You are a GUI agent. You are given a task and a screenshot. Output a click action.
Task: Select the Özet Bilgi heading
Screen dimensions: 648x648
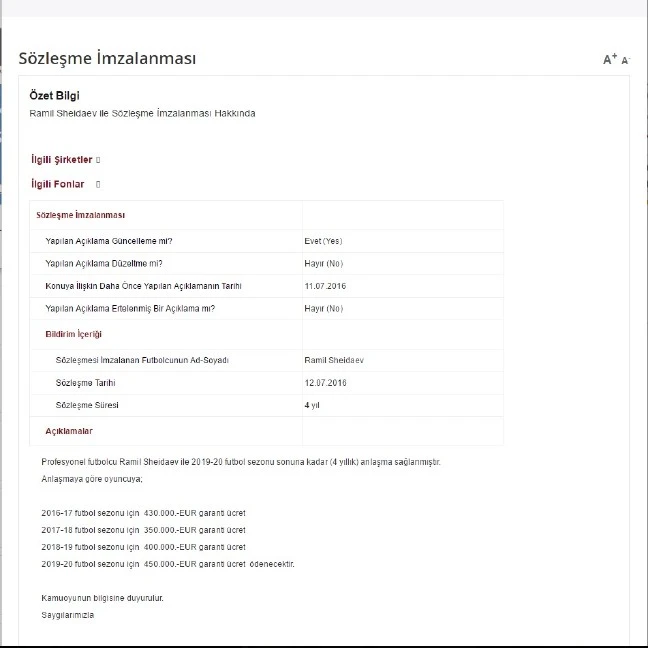tap(55, 96)
